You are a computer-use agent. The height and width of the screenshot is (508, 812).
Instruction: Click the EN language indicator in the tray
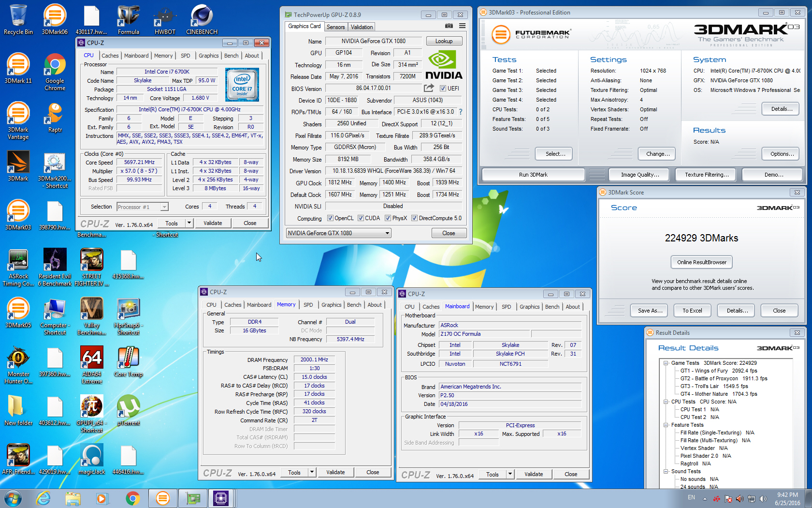click(691, 497)
